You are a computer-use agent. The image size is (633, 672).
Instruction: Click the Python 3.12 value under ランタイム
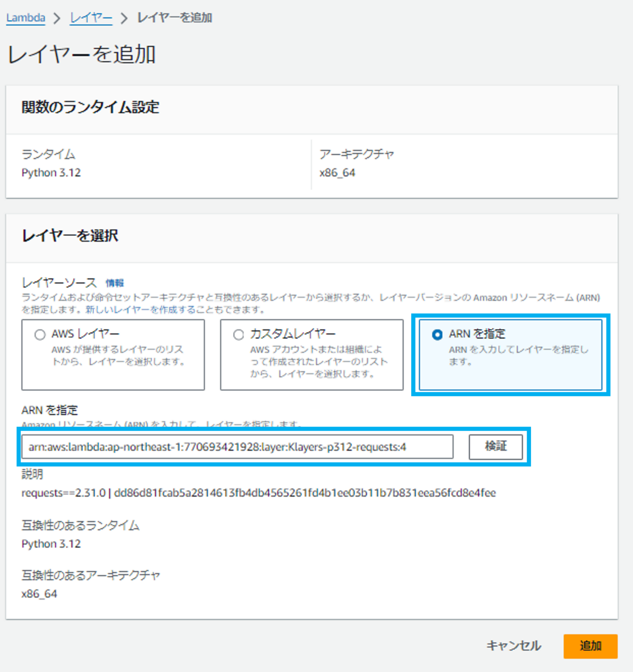pos(51,173)
